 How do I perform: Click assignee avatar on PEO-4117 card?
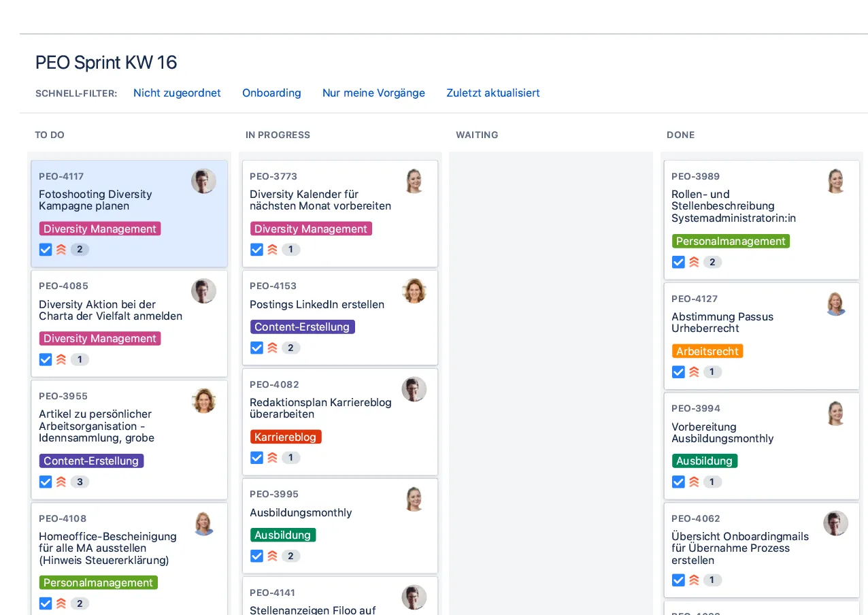click(x=203, y=182)
